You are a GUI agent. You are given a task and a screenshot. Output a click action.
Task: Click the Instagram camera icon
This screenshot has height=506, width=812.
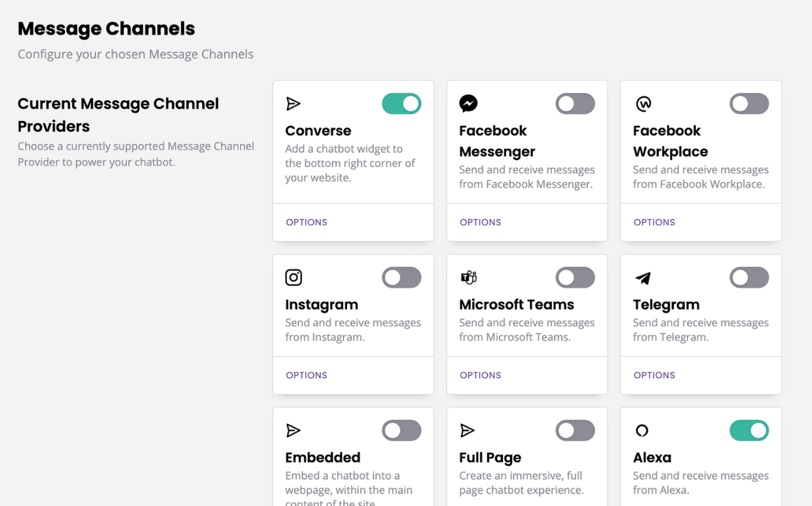[293, 277]
